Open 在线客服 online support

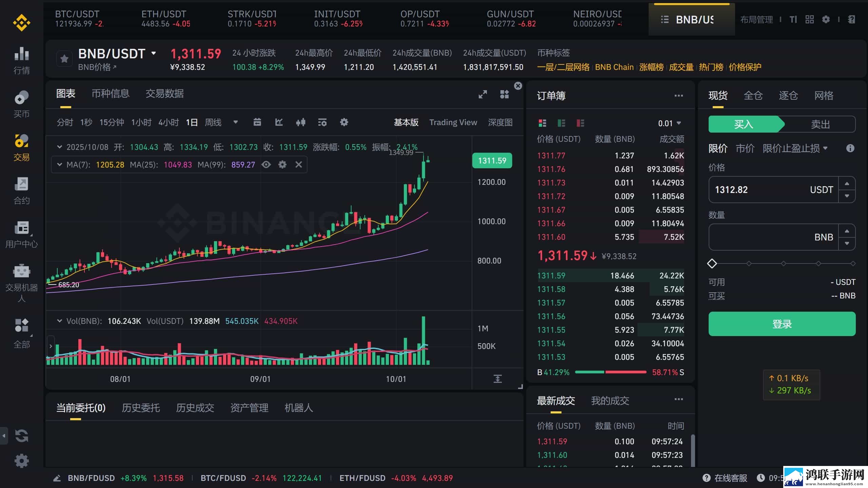(725, 478)
